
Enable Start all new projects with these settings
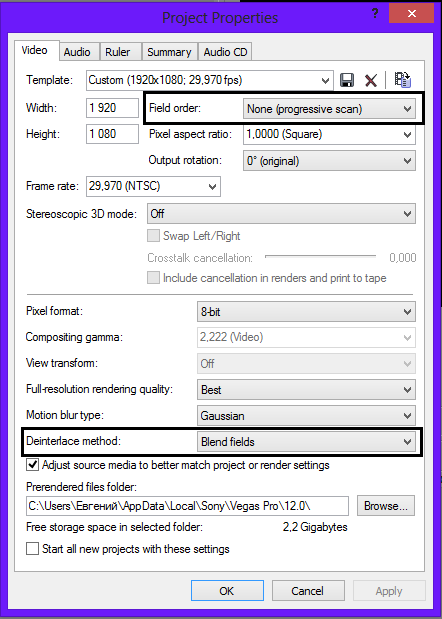click(32, 549)
